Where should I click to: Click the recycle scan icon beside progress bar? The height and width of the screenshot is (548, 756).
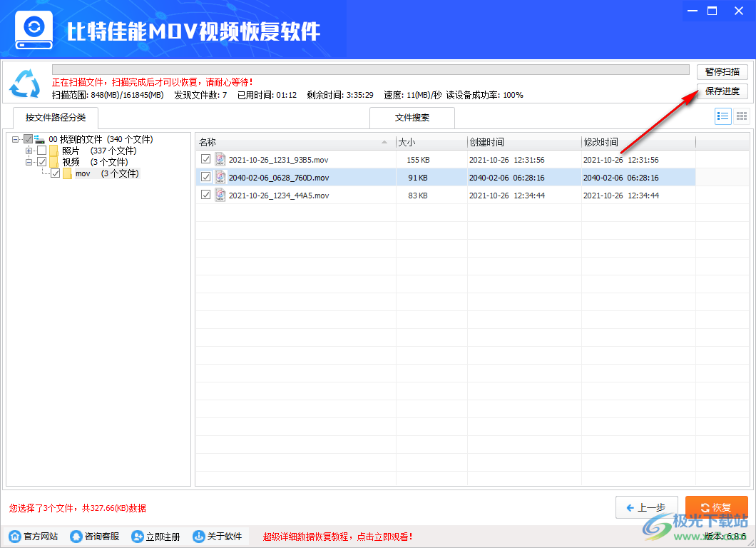tap(25, 83)
